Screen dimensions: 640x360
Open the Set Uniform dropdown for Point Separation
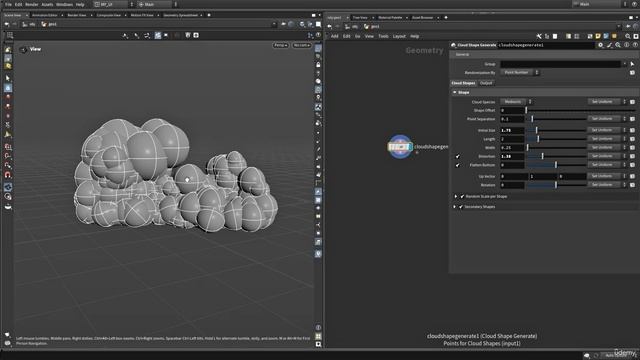pos(606,119)
